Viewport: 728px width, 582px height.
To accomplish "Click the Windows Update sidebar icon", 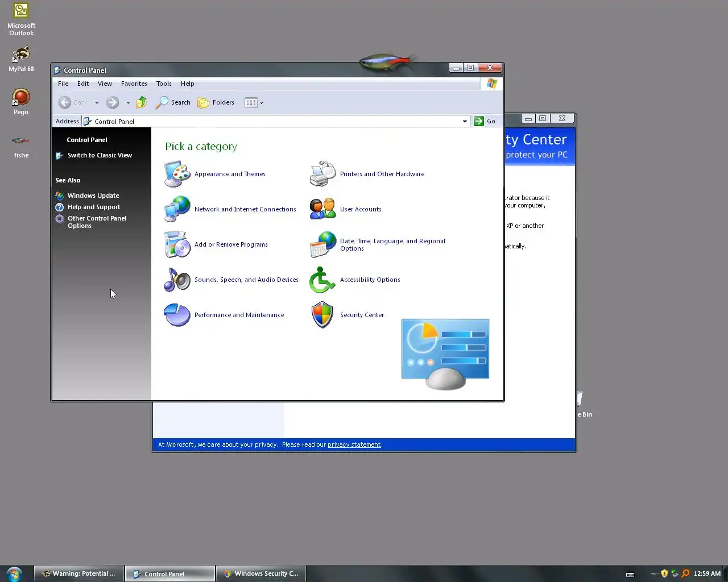I will pyautogui.click(x=60, y=196).
